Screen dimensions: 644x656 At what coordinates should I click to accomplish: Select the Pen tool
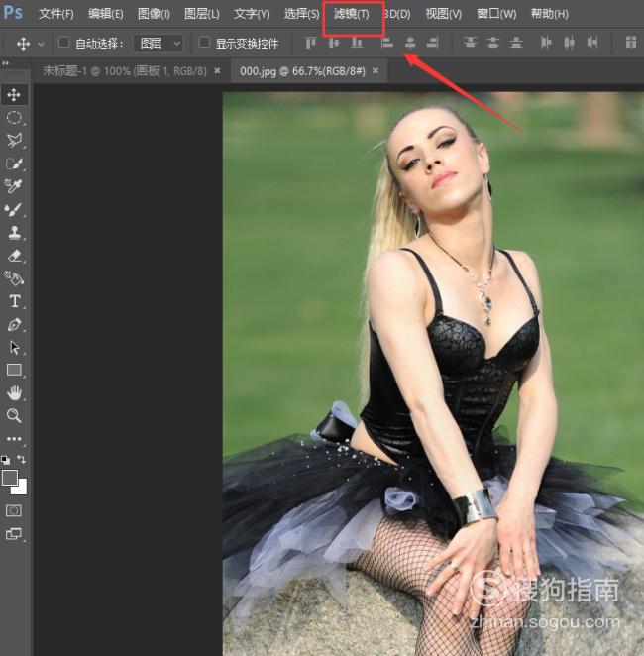point(14,324)
